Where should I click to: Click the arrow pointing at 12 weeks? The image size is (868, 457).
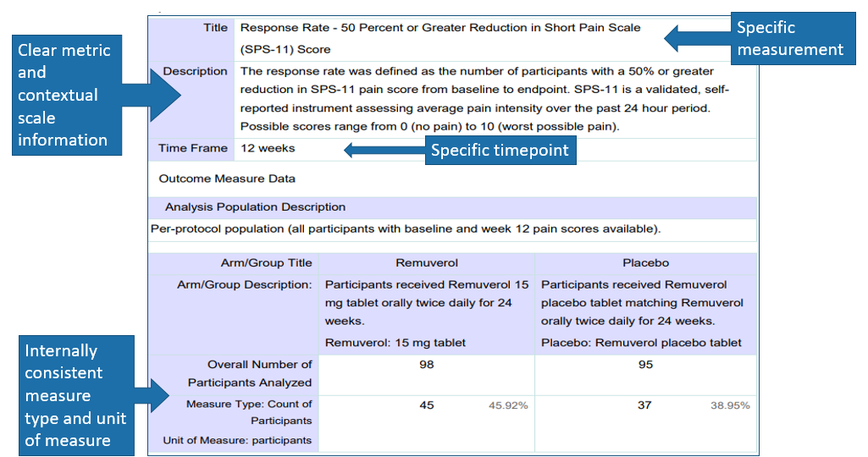click(383, 150)
